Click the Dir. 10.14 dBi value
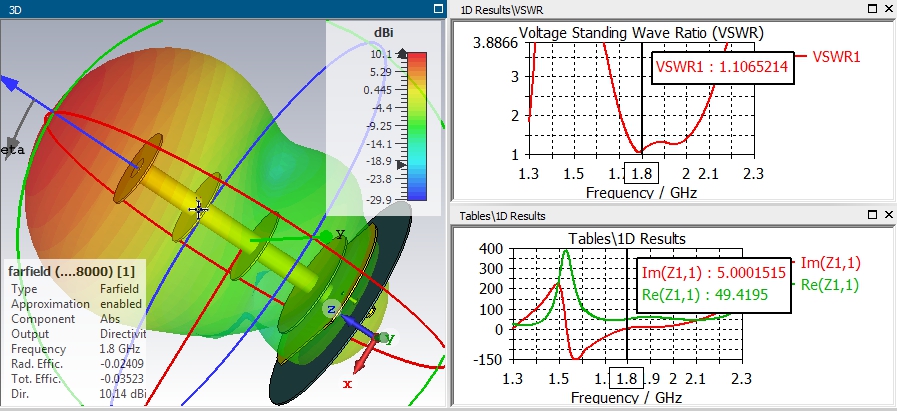 [123, 394]
